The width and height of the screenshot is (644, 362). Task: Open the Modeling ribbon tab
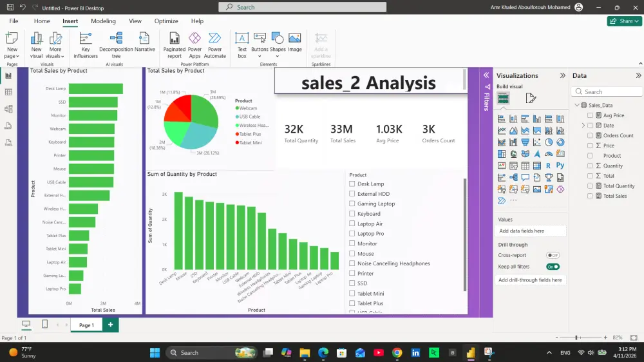(x=103, y=21)
